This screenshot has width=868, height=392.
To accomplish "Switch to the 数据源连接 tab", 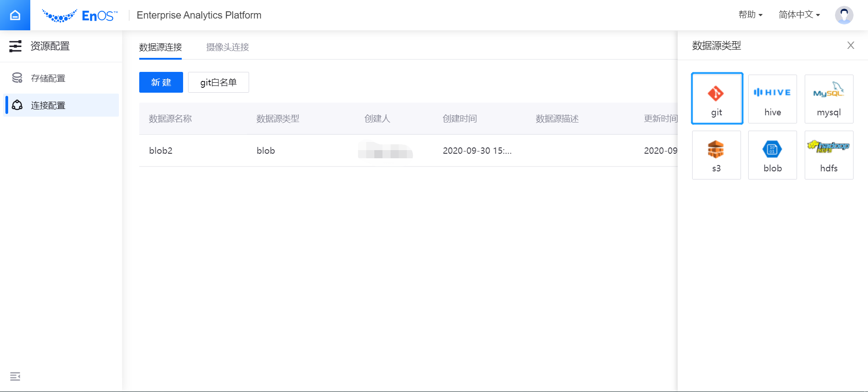I will coord(160,47).
